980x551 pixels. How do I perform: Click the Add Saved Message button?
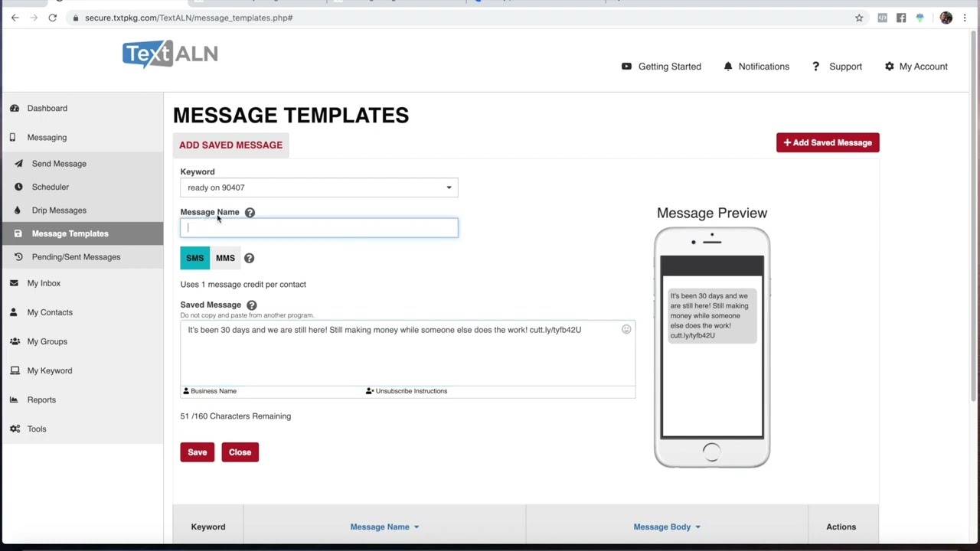(x=828, y=142)
